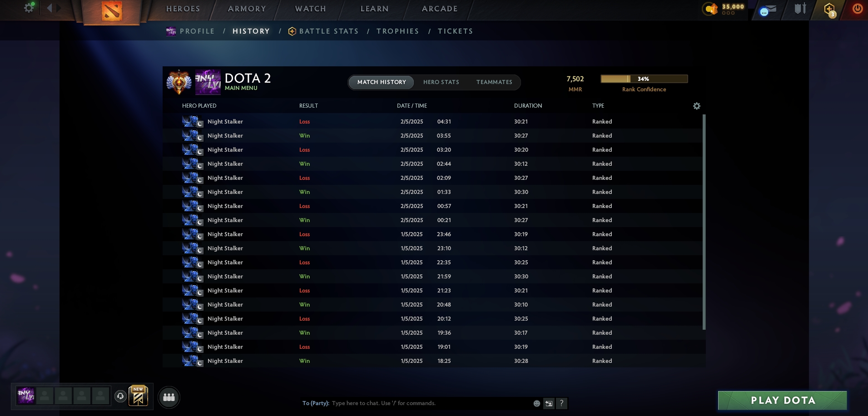Click party leader avatar in bottom-left

pyautogui.click(x=26, y=396)
